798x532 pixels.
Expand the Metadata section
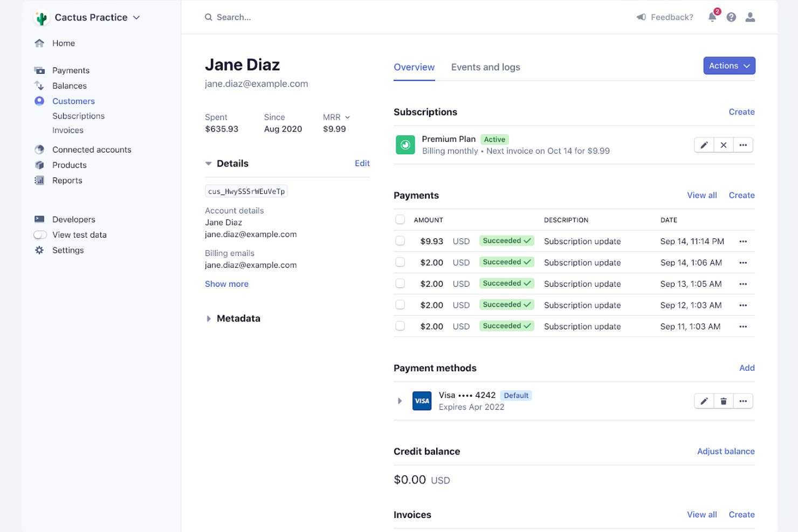coord(209,319)
